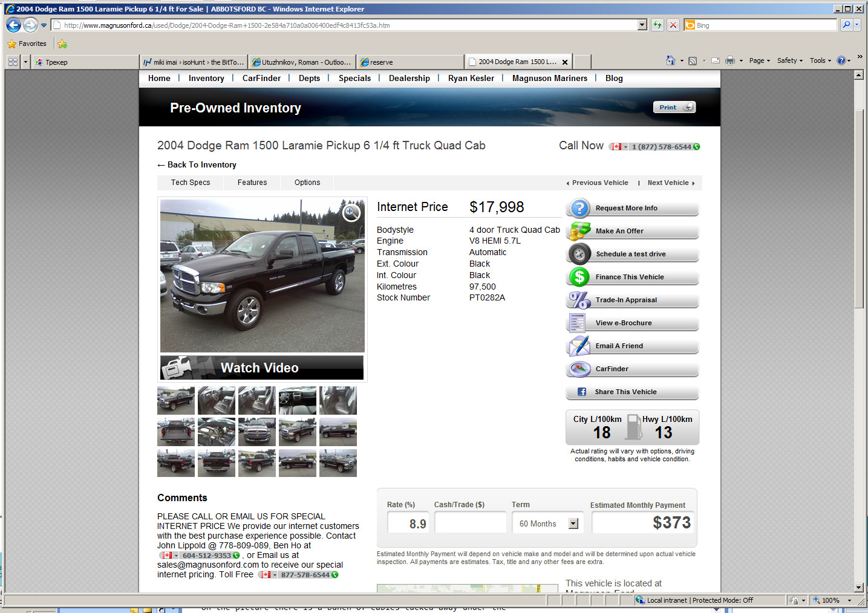Click the Print button in Pre-Owned Inventory header
Image resolution: width=868 pixels, height=613 pixels.
pyautogui.click(x=674, y=107)
